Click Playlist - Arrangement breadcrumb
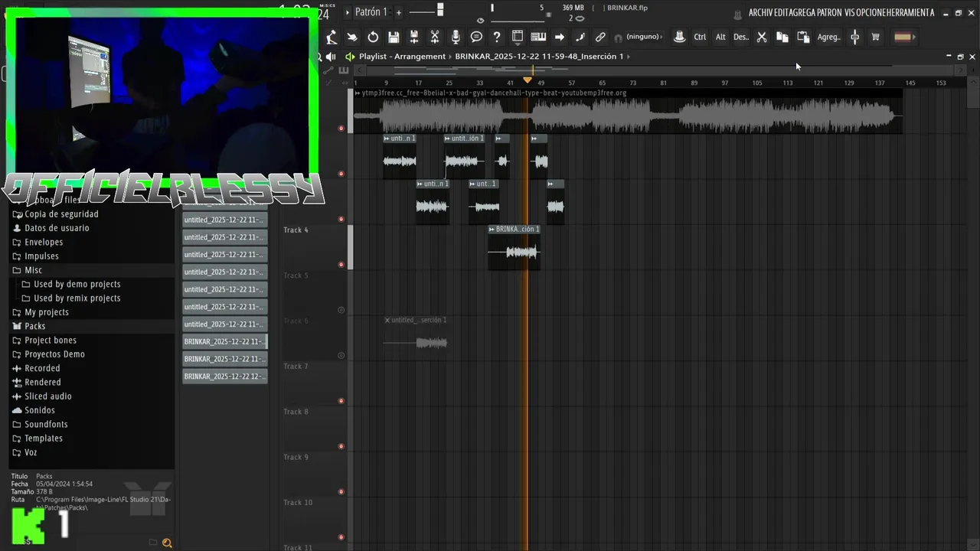Viewport: 980px width, 551px height. coord(402,57)
